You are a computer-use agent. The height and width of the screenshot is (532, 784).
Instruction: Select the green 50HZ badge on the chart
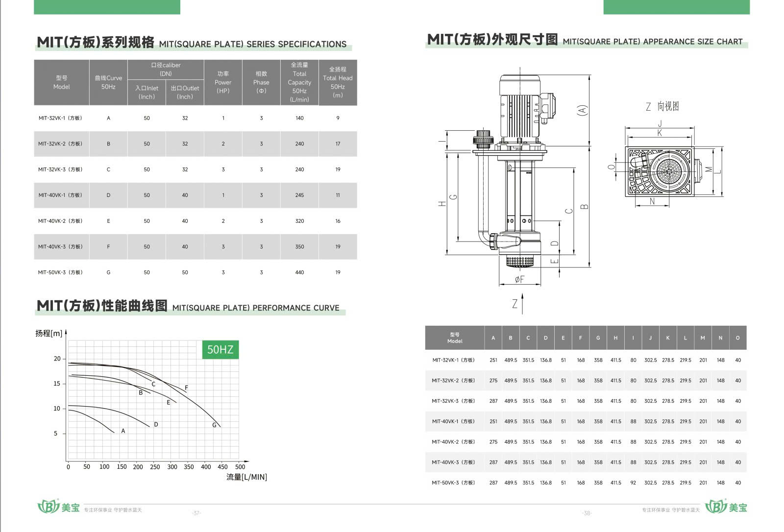[x=220, y=349]
